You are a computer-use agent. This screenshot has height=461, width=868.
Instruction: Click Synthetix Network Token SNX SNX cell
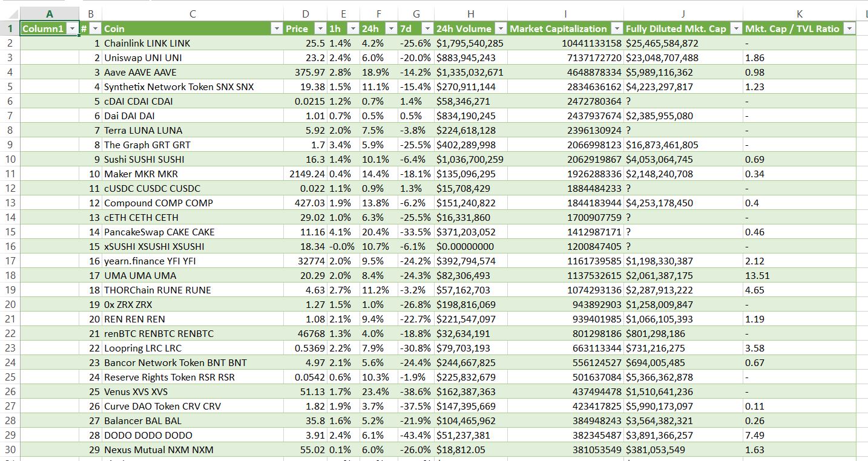pos(192,87)
